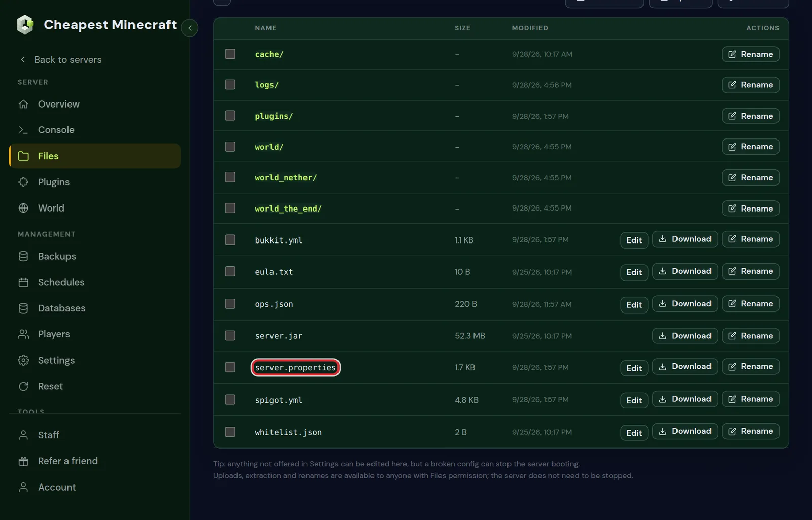Collapse the sidebar using the chevron button
This screenshot has height=520, width=812.
[x=190, y=28]
